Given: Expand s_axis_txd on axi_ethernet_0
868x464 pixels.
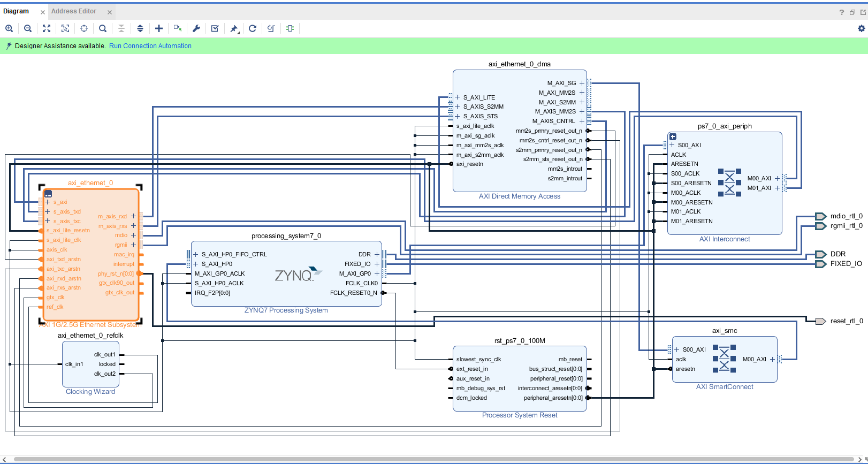Looking at the screenshot, I should click(x=48, y=211).
